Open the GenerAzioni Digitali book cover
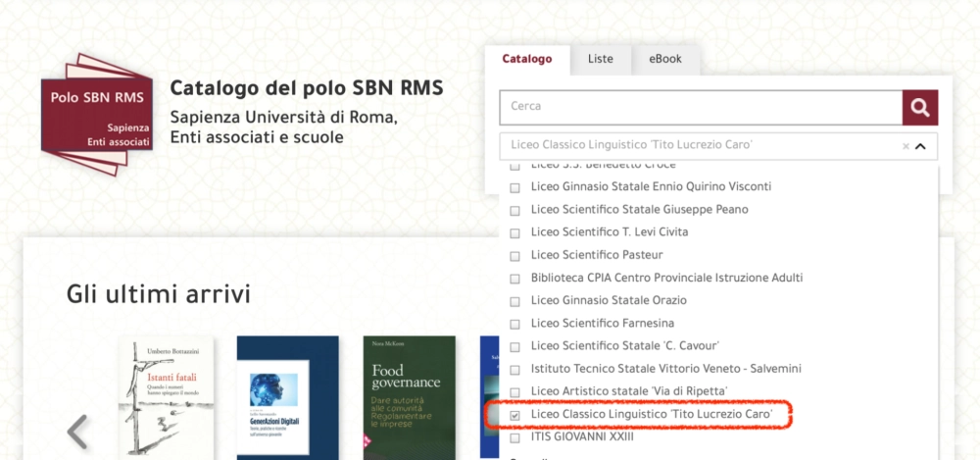The width and height of the screenshot is (980, 460). click(287, 397)
